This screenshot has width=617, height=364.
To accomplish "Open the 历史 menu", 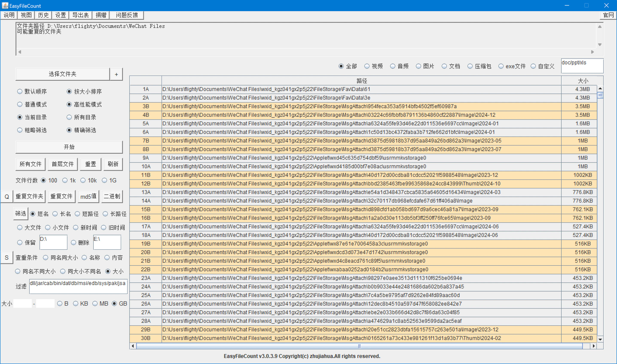I will point(43,15).
